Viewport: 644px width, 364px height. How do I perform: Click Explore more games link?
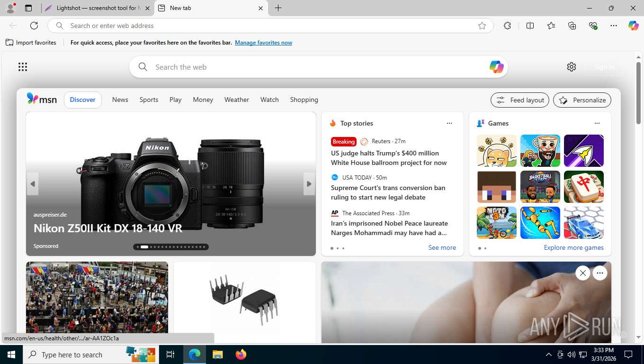tap(573, 247)
